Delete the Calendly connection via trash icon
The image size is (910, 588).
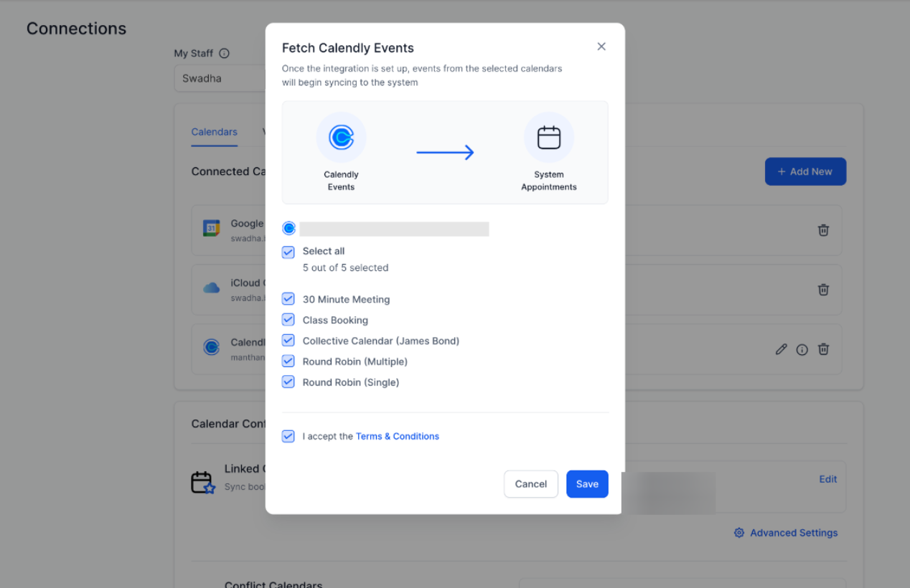click(x=823, y=349)
